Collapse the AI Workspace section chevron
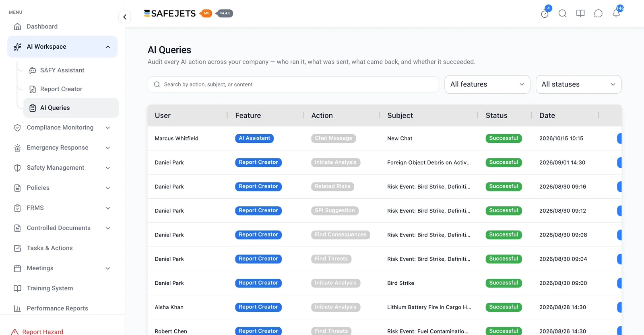644x335 pixels. [108, 47]
